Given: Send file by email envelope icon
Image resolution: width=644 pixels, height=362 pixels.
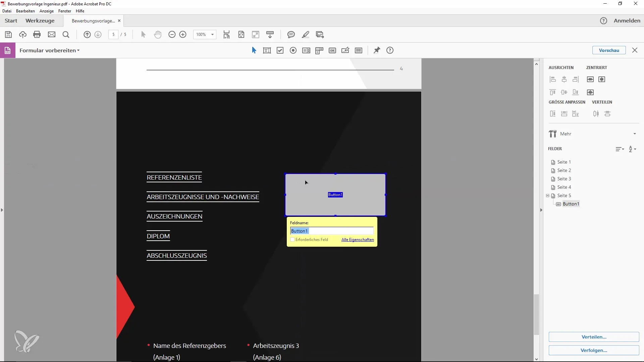Looking at the screenshot, I should [x=52, y=35].
